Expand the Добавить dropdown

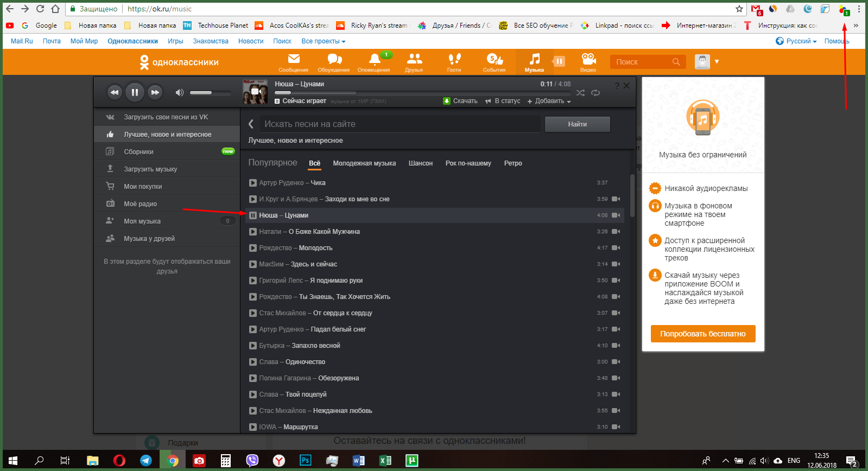pyautogui.click(x=549, y=101)
